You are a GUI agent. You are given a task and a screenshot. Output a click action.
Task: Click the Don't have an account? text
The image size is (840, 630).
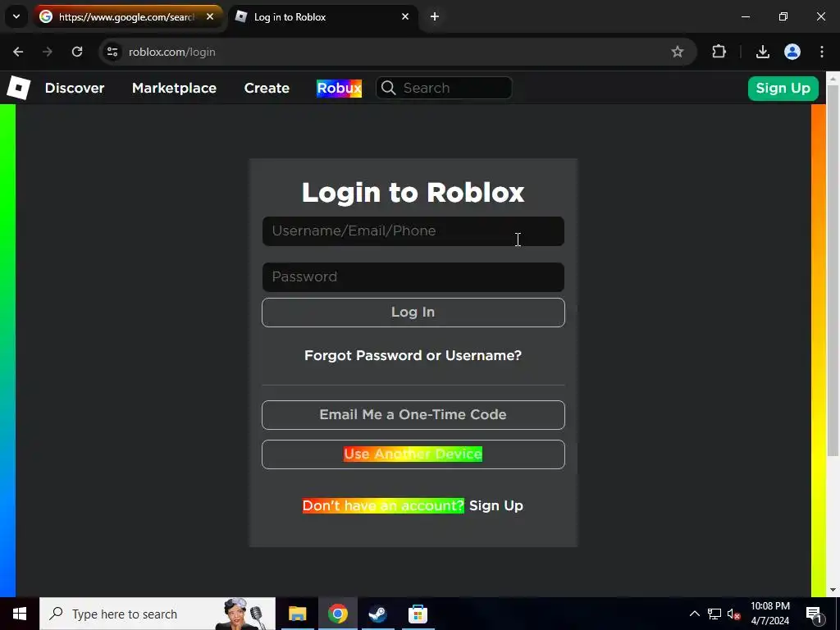click(x=383, y=505)
